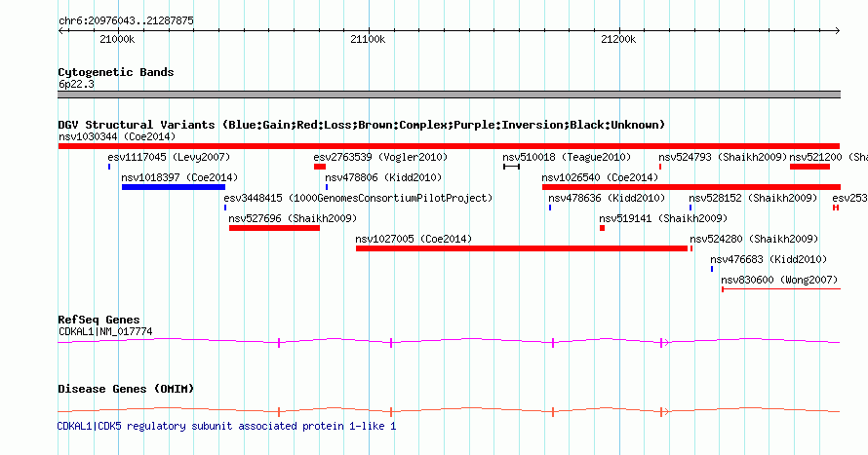868x455 pixels.
Task: Open the nsv478636 (Kidd2010) label
Action: click(607, 198)
